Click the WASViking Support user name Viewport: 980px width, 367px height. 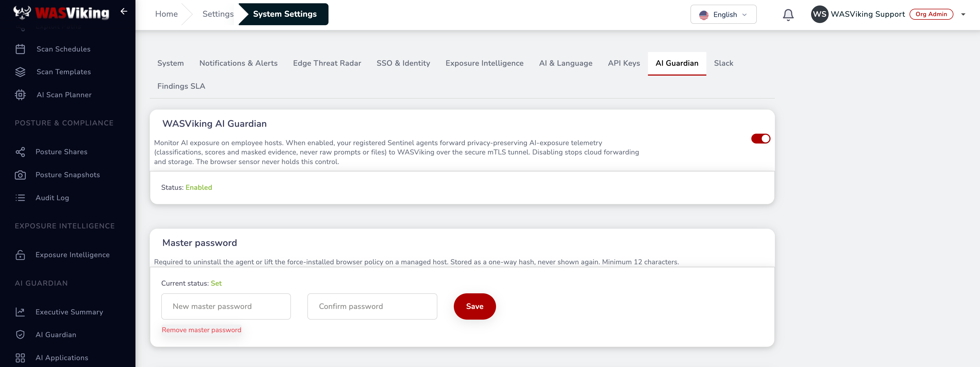pyautogui.click(x=867, y=14)
